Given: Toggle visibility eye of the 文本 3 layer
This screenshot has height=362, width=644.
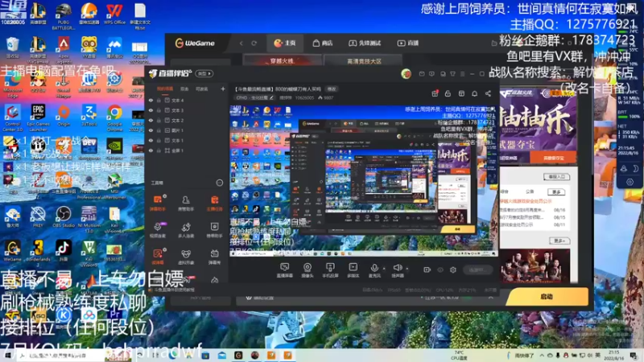Looking at the screenshot, I should pyautogui.click(x=151, y=110).
